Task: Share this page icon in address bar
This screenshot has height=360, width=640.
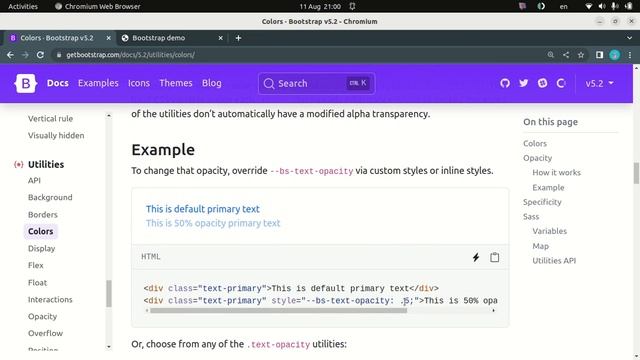Action: coord(566,55)
